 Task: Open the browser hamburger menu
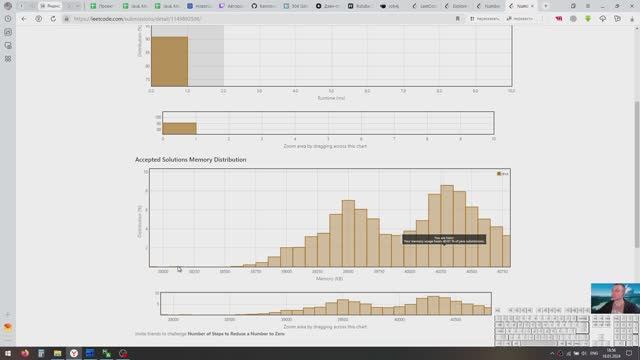pyautogui.click(x=588, y=6)
